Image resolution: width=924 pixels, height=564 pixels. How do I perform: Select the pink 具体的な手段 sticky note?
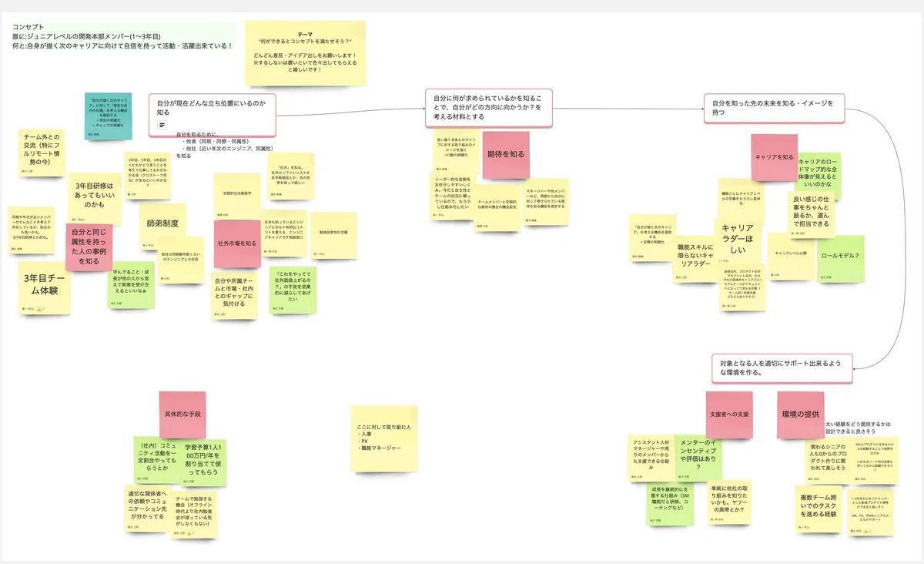(x=182, y=415)
